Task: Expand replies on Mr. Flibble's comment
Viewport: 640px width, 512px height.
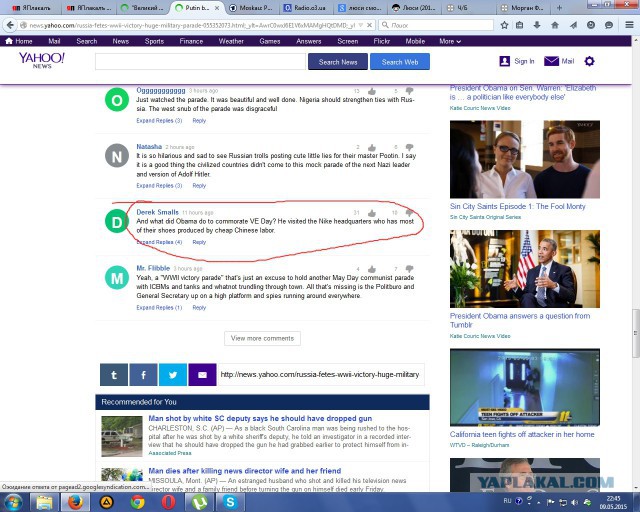Action: (159, 308)
